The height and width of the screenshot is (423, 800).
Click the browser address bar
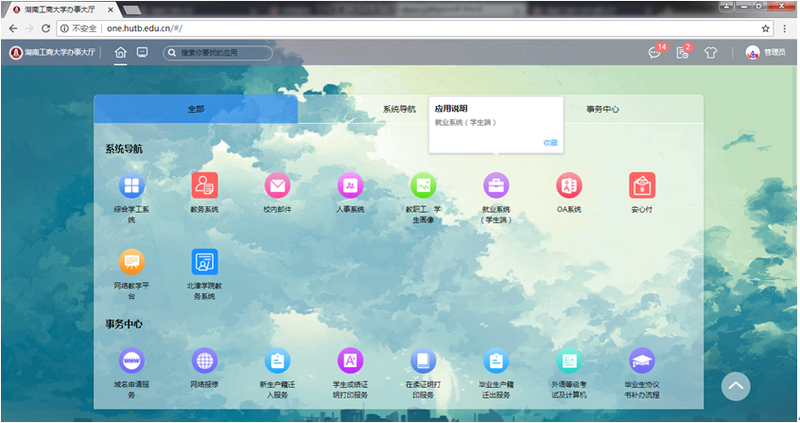pos(415,28)
